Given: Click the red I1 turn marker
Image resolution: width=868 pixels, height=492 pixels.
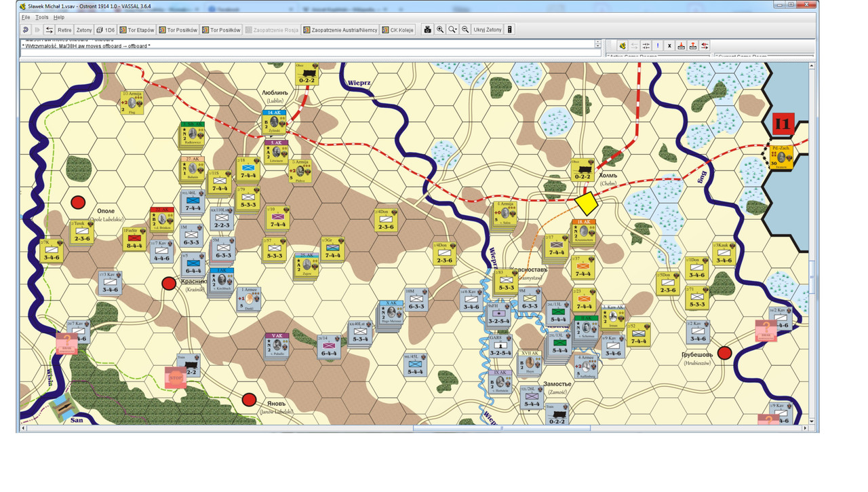Looking at the screenshot, I should point(783,124).
